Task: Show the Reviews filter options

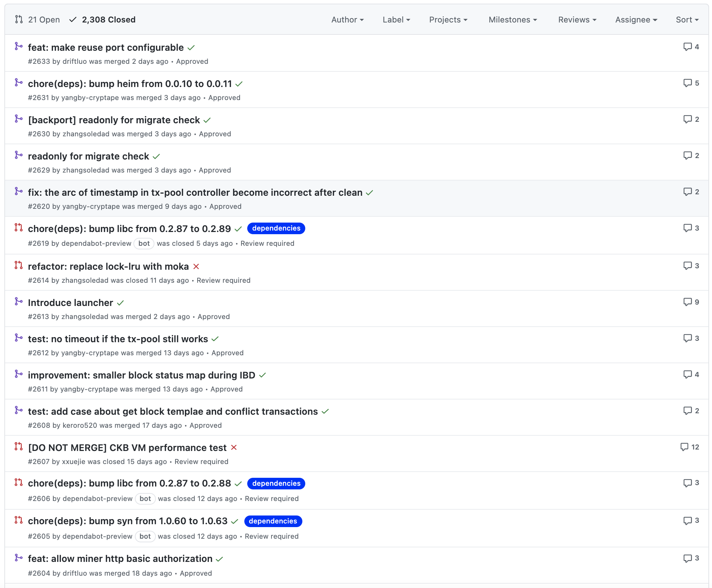Action: point(577,20)
